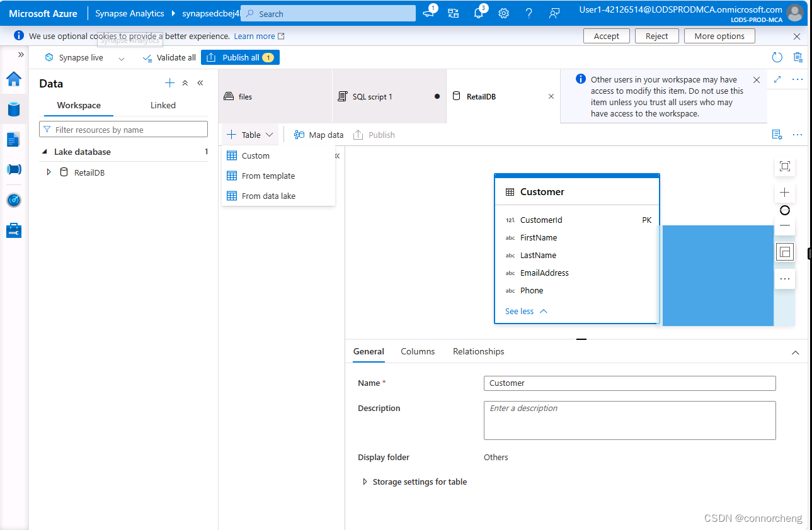This screenshot has width=812, height=530.
Task: Collapse the Data panel
Action: click(x=200, y=83)
